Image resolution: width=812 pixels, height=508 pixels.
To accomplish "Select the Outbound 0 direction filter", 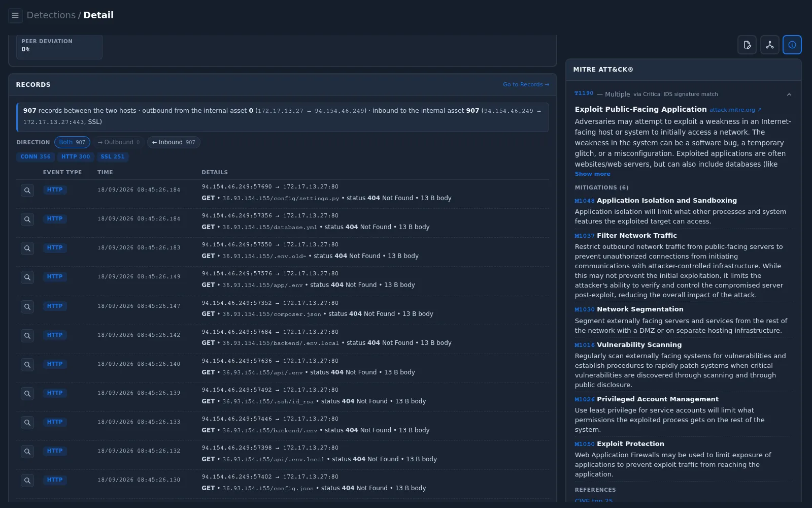I will [118, 142].
